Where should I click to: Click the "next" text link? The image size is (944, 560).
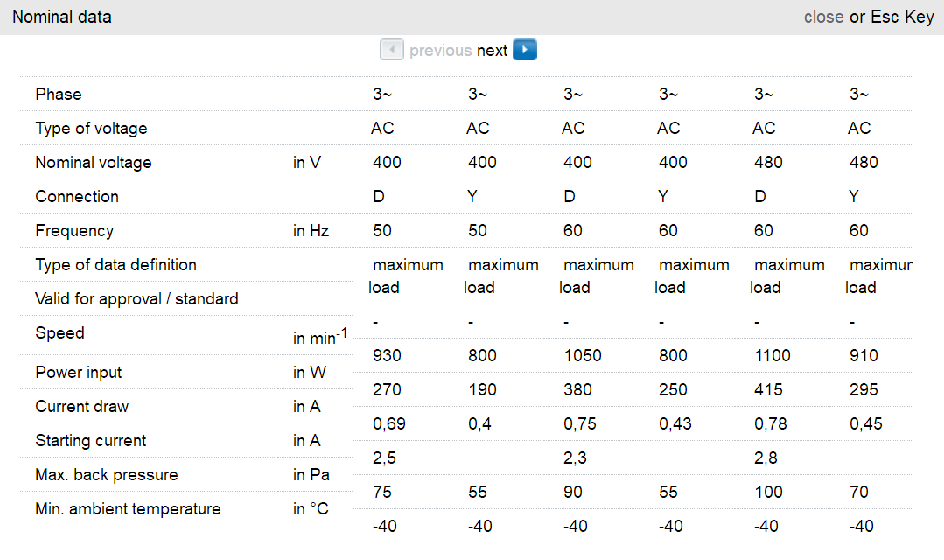pos(492,51)
